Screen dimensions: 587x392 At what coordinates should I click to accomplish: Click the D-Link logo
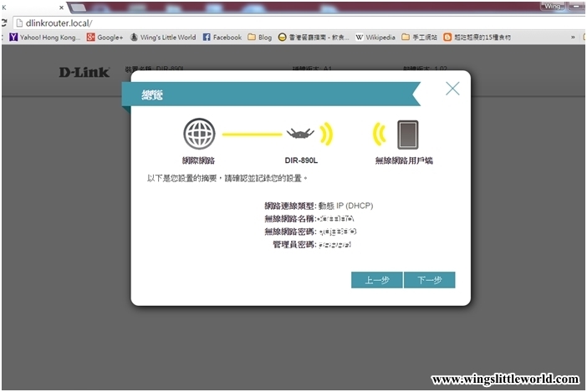coord(84,73)
